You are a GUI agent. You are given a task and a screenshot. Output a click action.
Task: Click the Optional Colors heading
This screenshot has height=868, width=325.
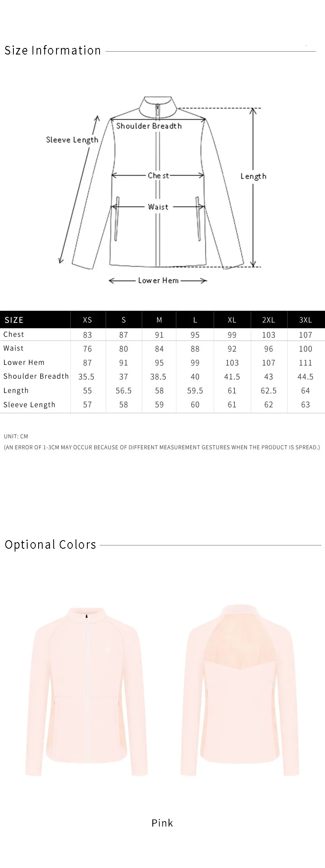(x=50, y=545)
